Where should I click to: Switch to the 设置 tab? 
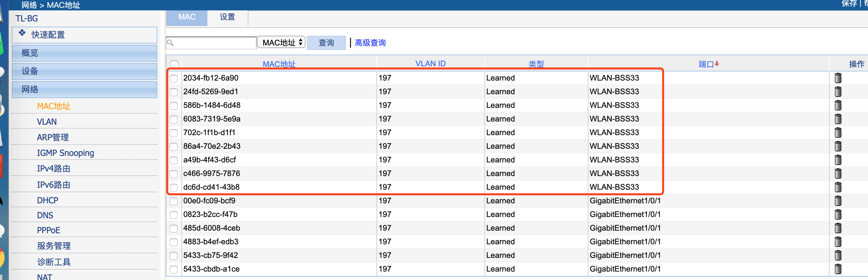(x=228, y=17)
